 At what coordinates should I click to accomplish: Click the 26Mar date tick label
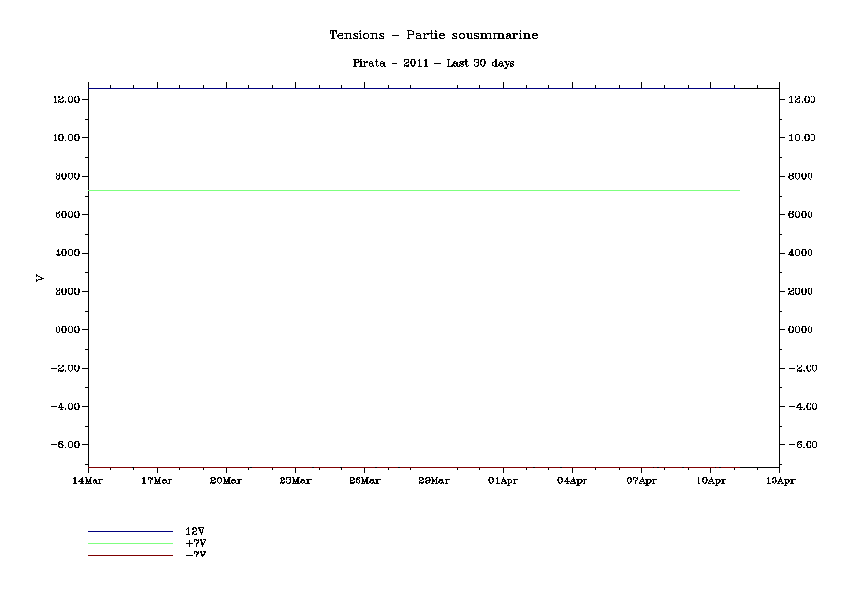click(364, 480)
